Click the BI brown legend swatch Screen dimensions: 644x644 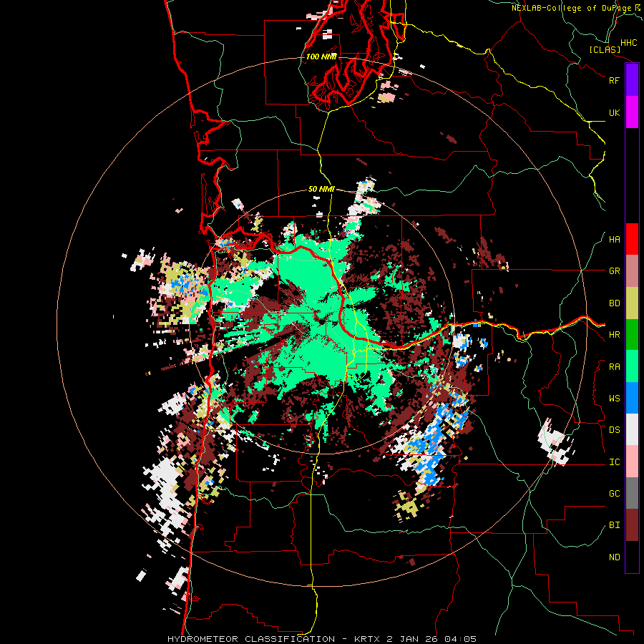(632, 525)
